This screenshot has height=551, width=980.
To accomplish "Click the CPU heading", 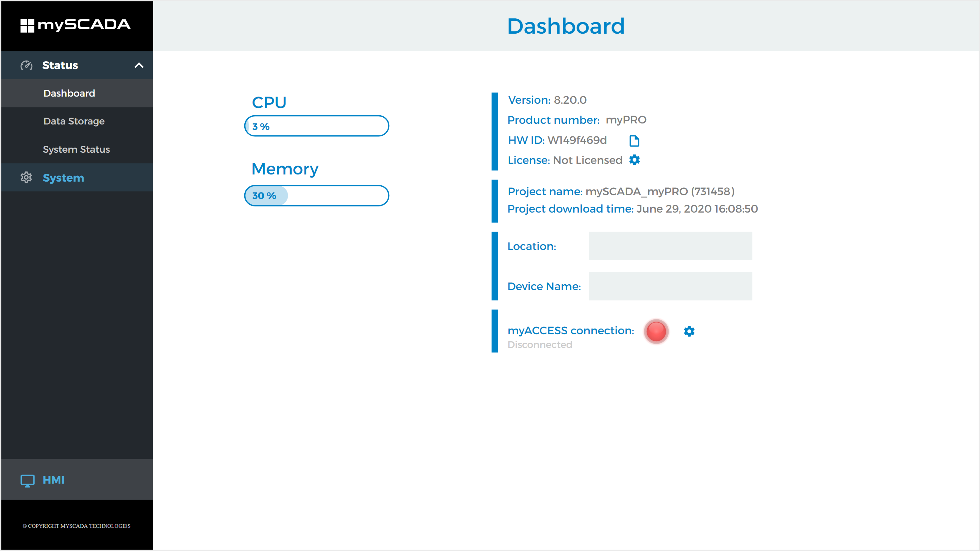I will (269, 102).
